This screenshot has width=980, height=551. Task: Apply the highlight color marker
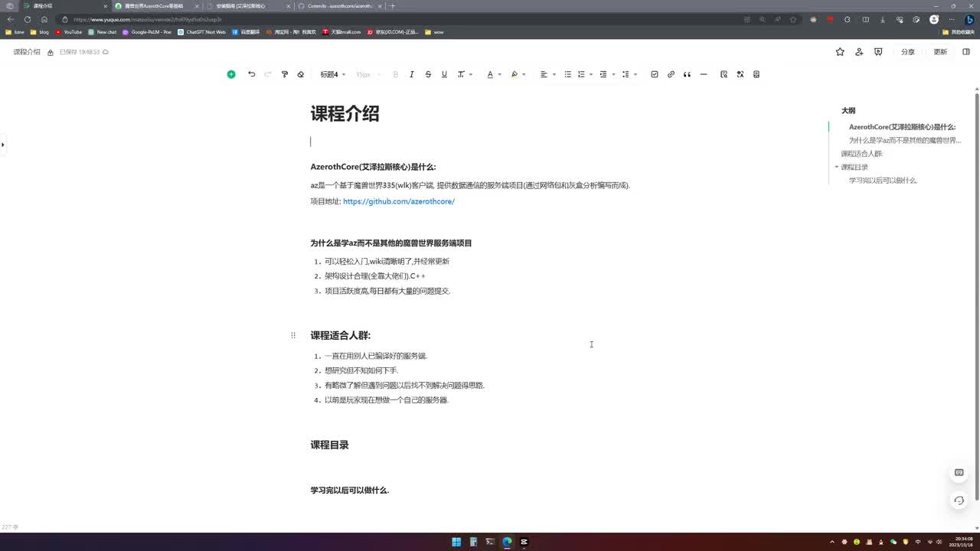pyautogui.click(x=514, y=74)
